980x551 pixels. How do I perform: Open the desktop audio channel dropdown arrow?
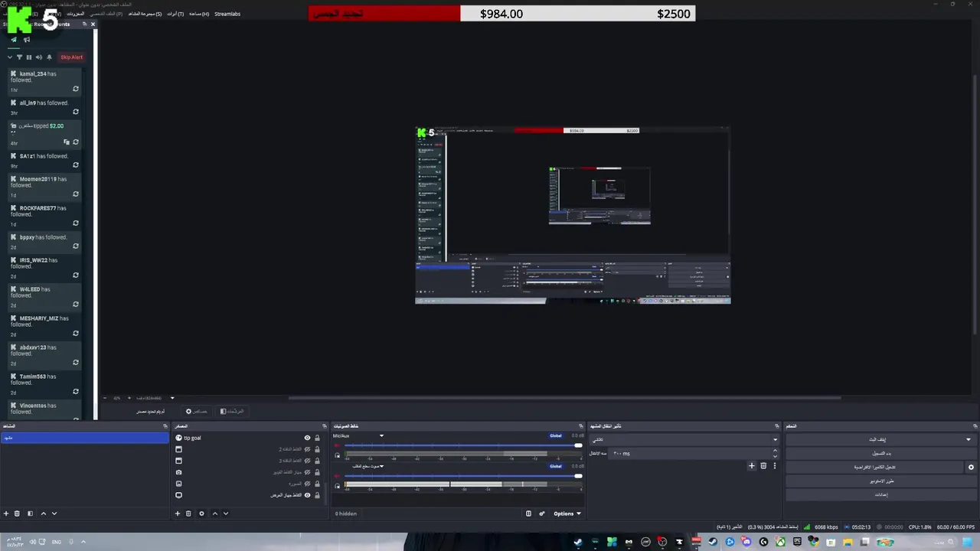pos(381,466)
